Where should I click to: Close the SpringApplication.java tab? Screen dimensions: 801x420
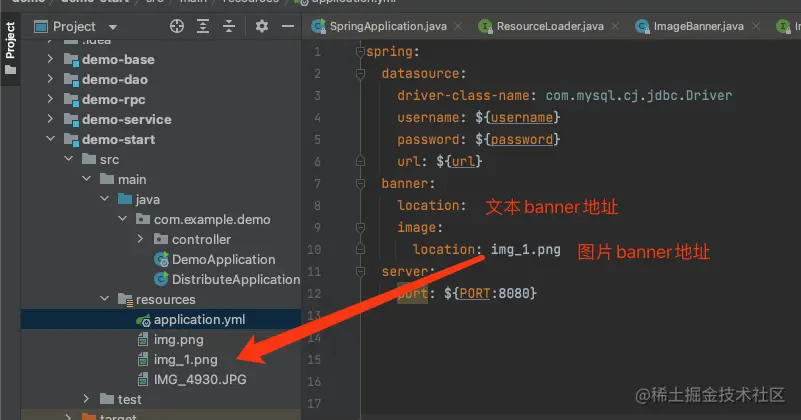[x=458, y=26]
